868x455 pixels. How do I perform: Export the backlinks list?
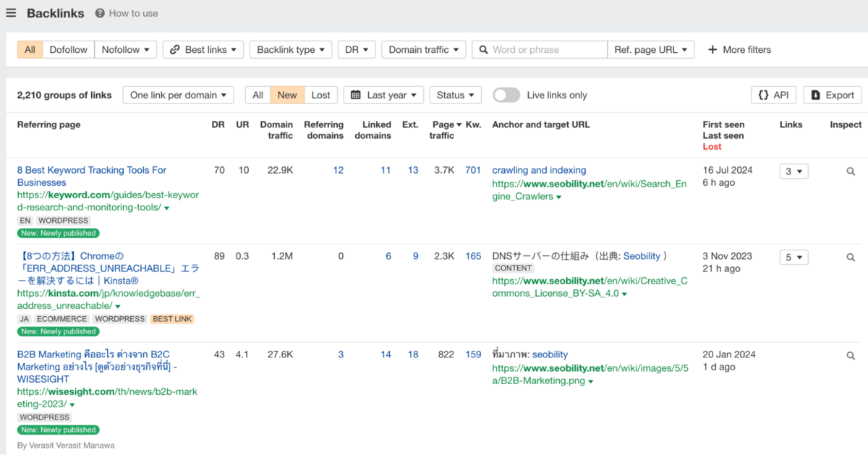(832, 95)
